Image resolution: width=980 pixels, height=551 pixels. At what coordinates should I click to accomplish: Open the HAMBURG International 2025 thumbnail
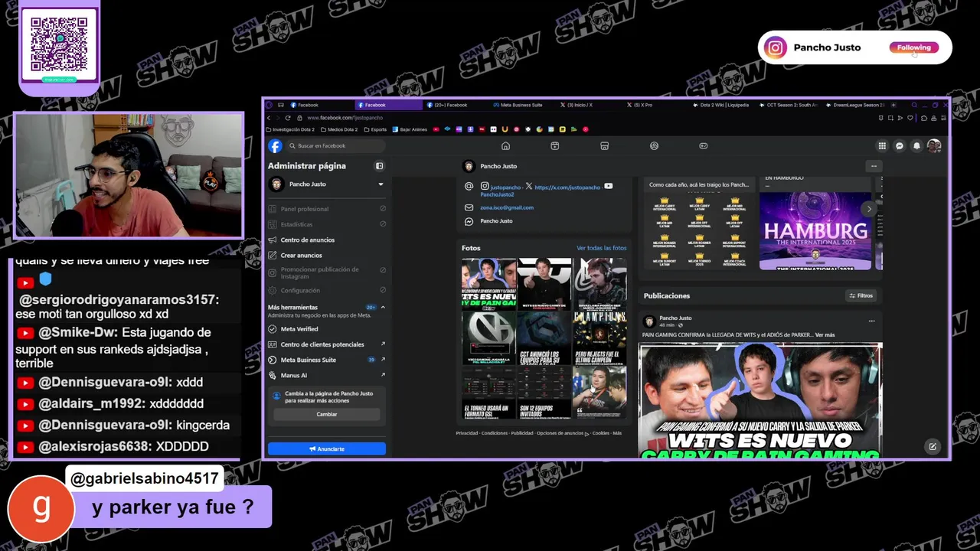tap(815, 231)
